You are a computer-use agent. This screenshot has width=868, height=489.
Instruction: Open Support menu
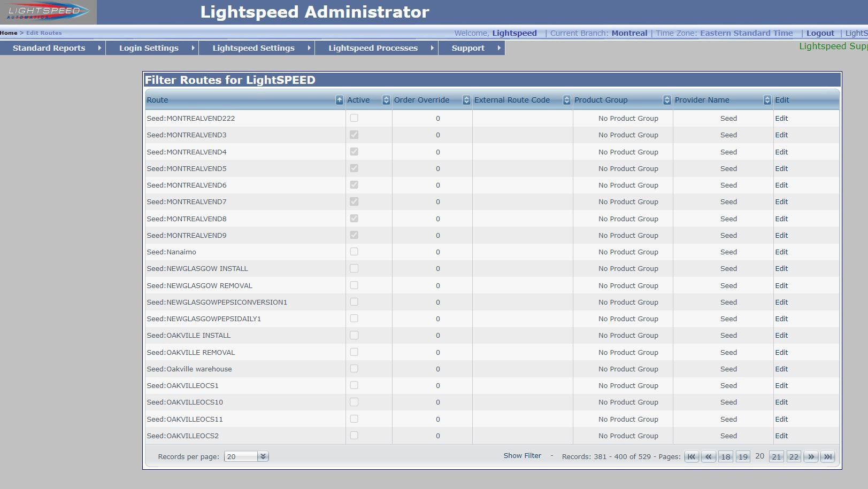tap(468, 48)
